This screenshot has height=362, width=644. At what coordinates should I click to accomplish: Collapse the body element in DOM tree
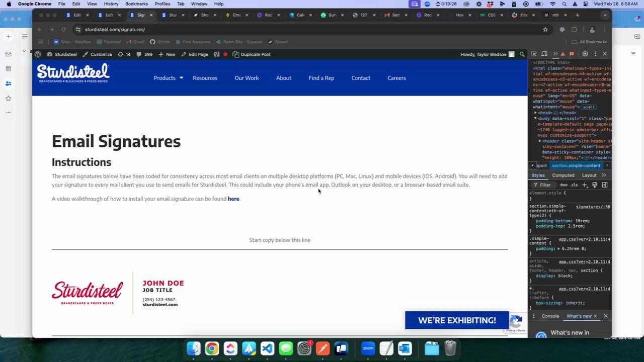pos(536,119)
